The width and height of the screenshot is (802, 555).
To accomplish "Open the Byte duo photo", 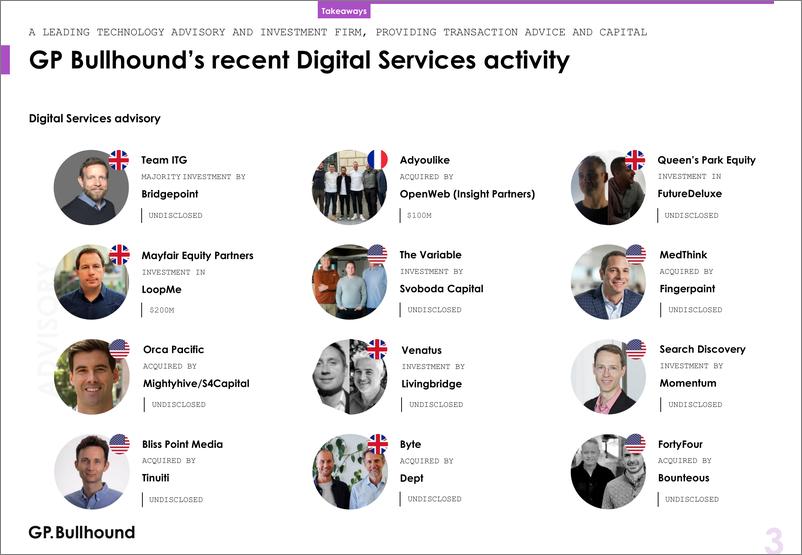I will tap(349, 472).
